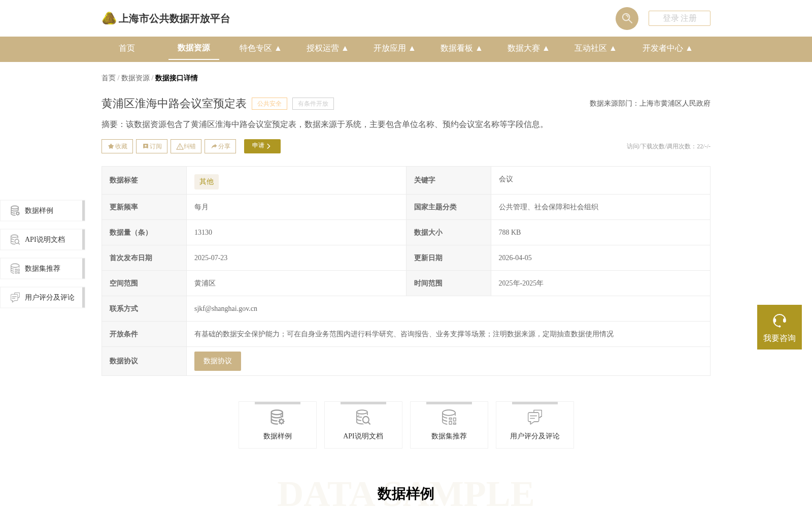Open sidebar 数据样例 item
The image size is (812, 508).
coord(43,211)
